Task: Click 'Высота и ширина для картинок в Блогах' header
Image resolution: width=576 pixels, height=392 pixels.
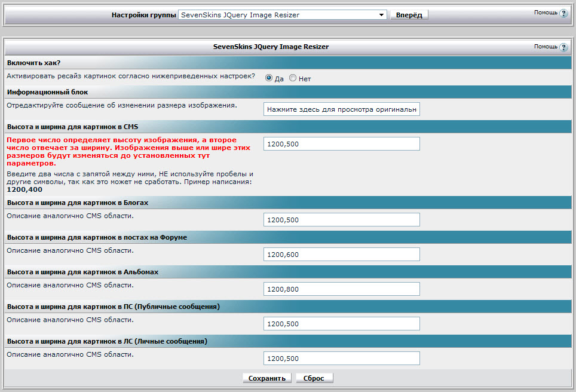Action: pyautogui.click(x=289, y=203)
